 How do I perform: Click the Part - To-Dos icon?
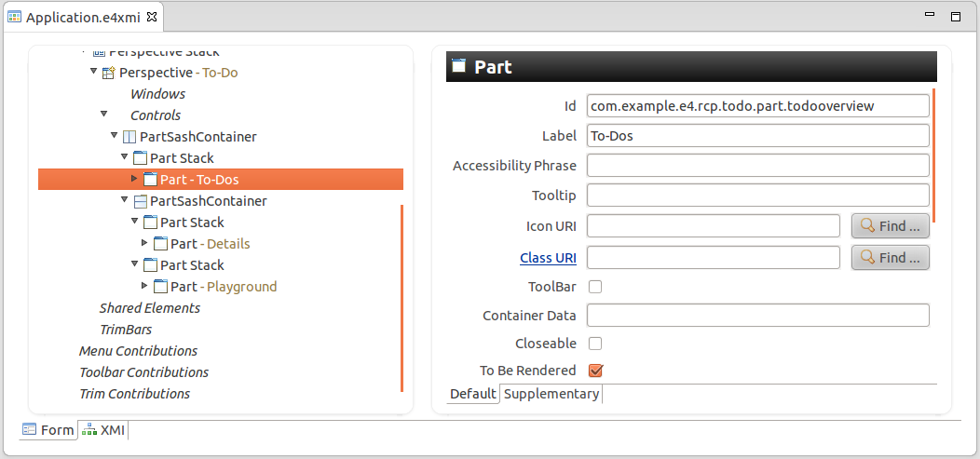[x=150, y=180]
